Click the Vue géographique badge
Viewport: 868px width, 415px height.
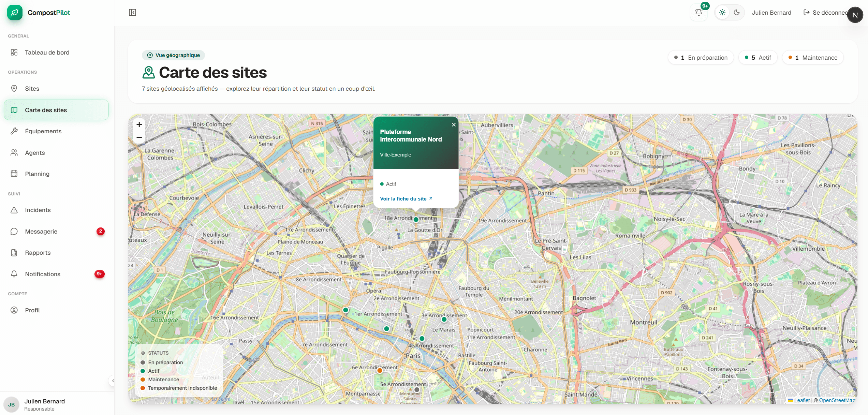pos(173,55)
